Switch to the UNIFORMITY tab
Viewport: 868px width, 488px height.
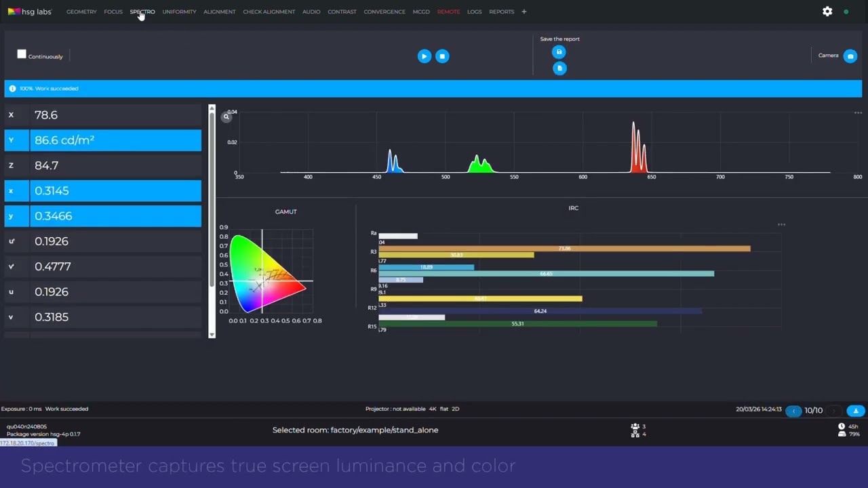179,12
